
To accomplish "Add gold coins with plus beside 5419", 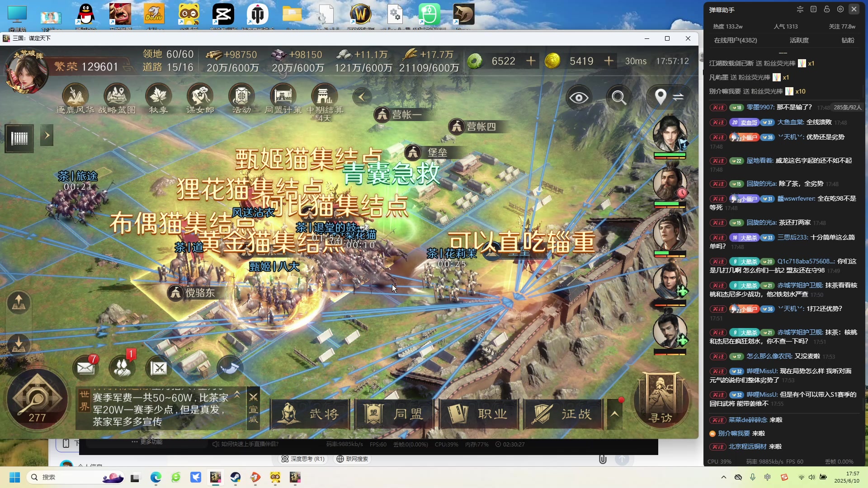I will coord(609,61).
